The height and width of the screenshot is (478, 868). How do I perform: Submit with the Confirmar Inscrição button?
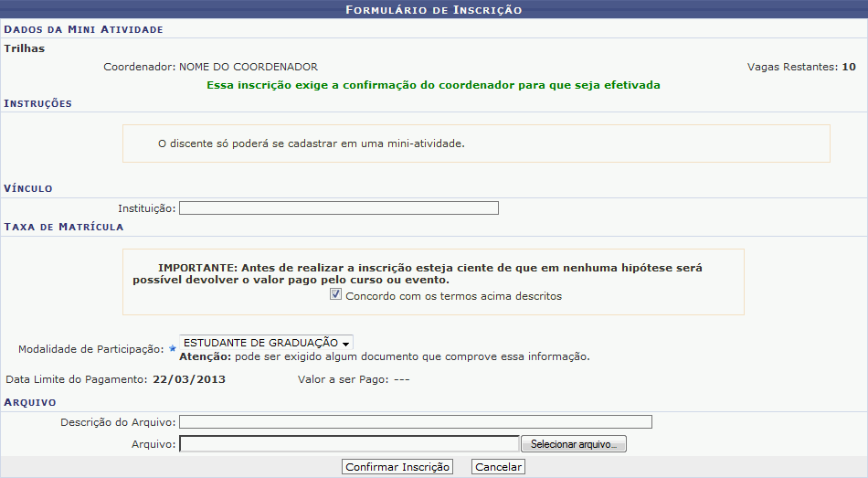(397, 467)
